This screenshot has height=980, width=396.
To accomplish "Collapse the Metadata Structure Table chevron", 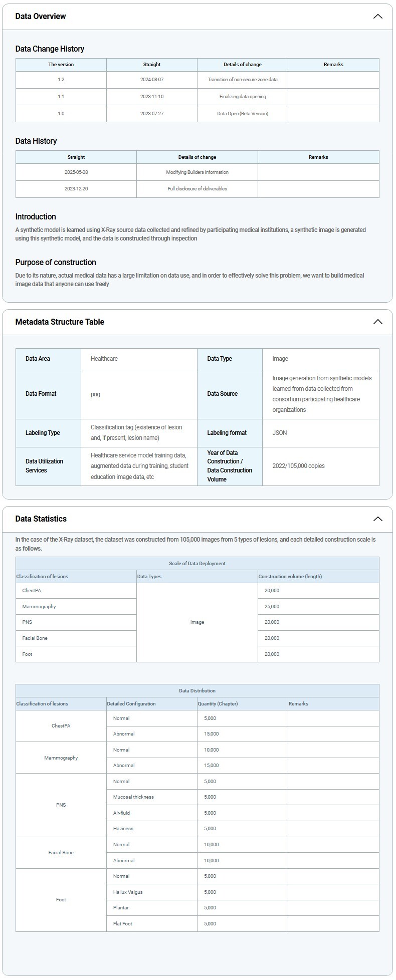I will coord(377,322).
